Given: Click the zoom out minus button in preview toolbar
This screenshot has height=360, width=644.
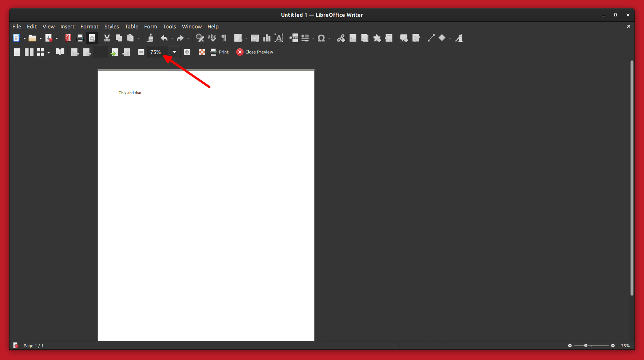Looking at the screenshot, I should [x=141, y=52].
